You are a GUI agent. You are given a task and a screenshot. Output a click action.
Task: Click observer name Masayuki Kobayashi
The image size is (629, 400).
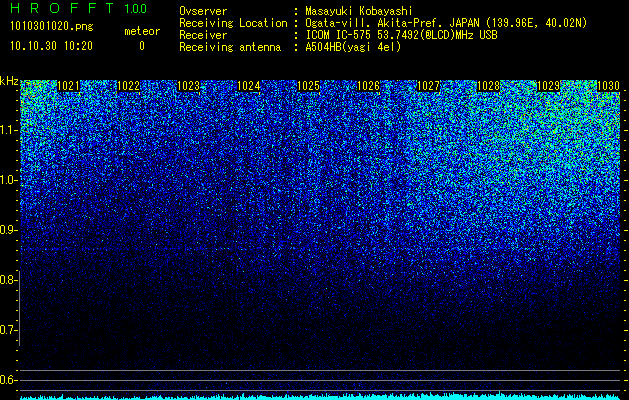pos(359,11)
